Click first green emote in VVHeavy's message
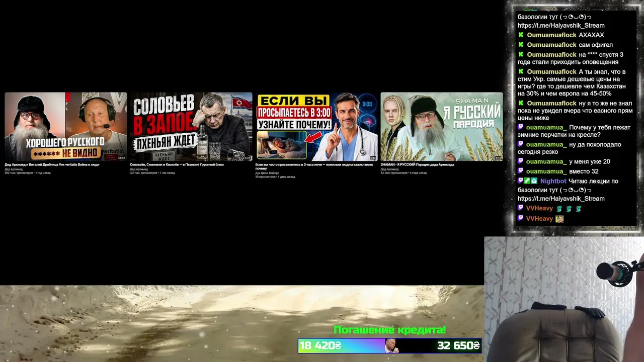The height and width of the screenshot is (362, 644). pos(558,209)
